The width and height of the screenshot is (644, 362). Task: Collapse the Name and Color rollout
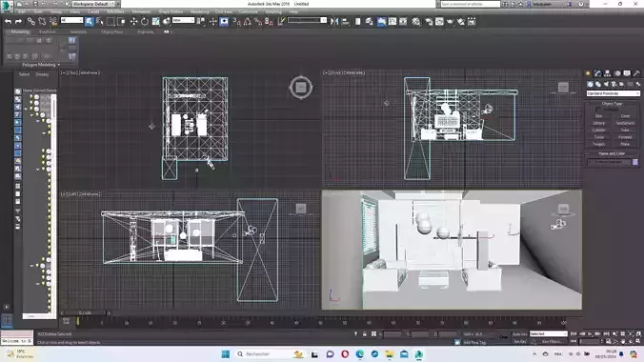click(x=612, y=153)
